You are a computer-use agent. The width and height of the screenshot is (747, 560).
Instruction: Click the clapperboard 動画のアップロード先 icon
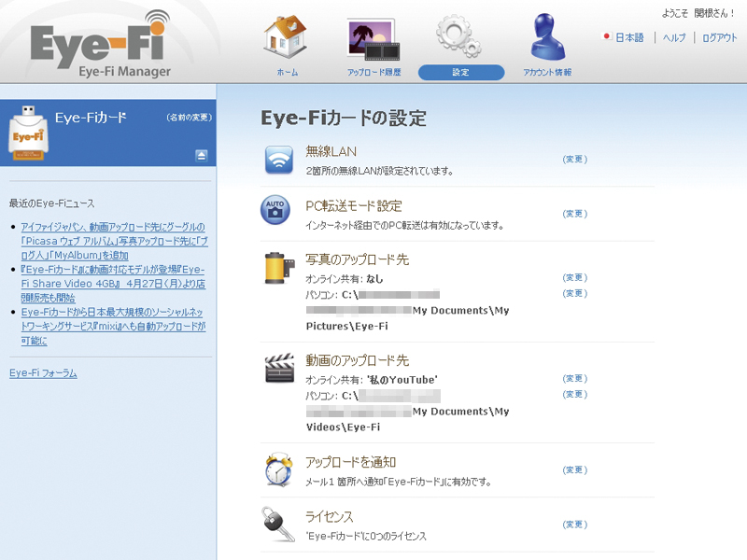click(x=279, y=368)
